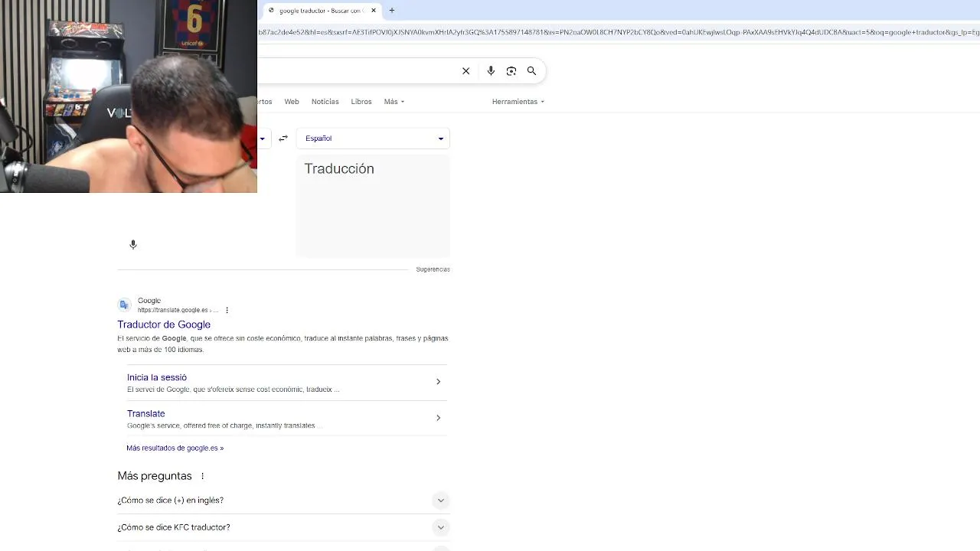
Task: Select the google traductor browser tab
Action: click(x=322, y=11)
